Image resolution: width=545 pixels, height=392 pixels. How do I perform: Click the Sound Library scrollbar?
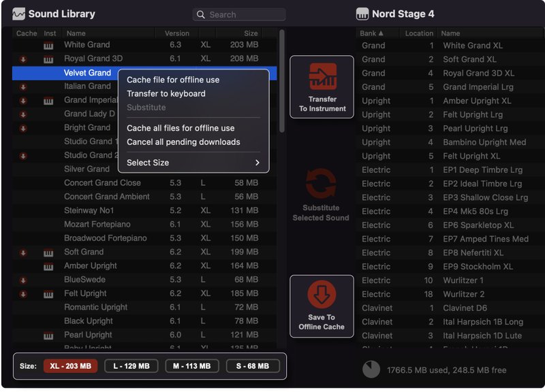[x=282, y=80]
